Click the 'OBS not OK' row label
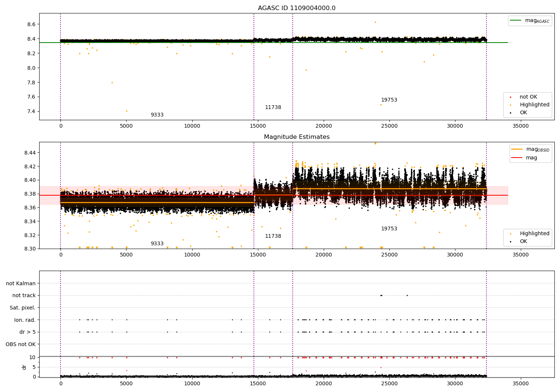The height and width of the screenshot is (392, 560). click(x=21, y=344)
